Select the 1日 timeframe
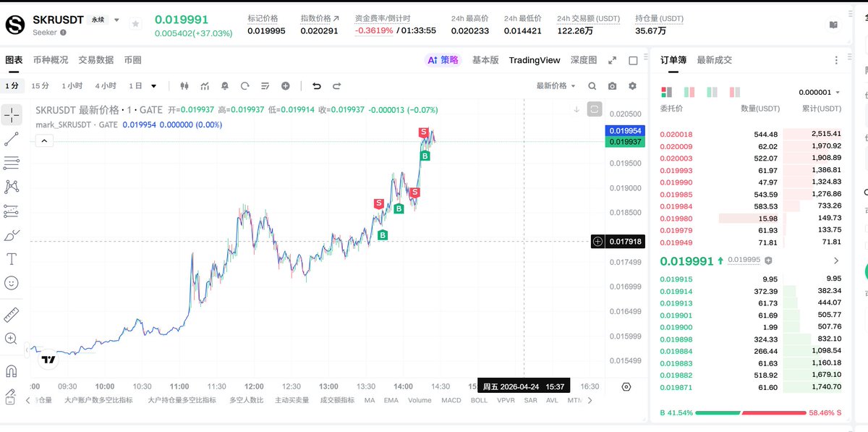The width and height of the screenshot is (868, 432). 135,85
